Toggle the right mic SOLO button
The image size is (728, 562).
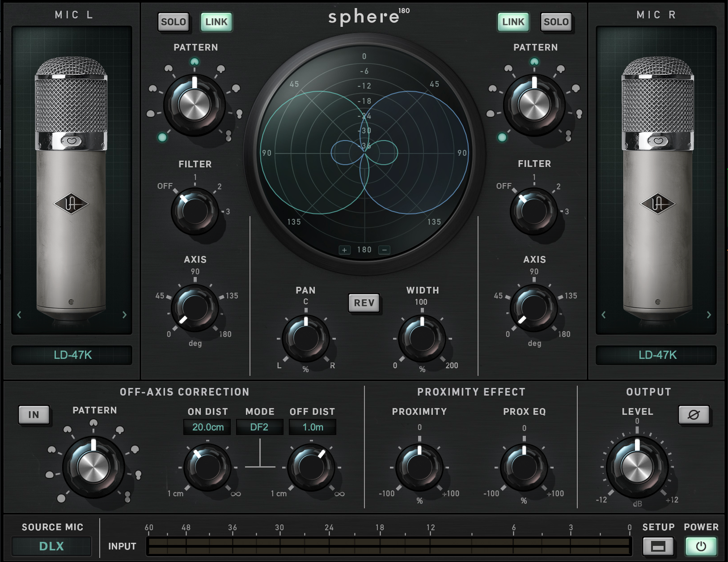click(556, 22)
